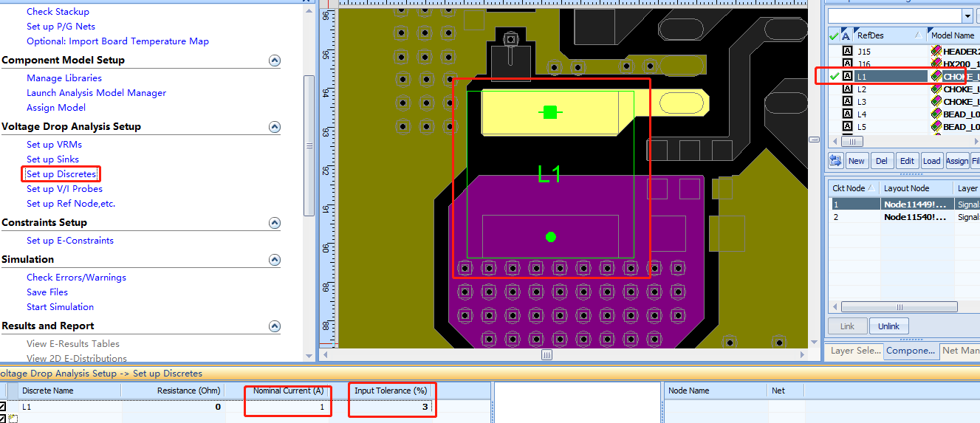Click the Load button
980x423 pixels.
932,161
